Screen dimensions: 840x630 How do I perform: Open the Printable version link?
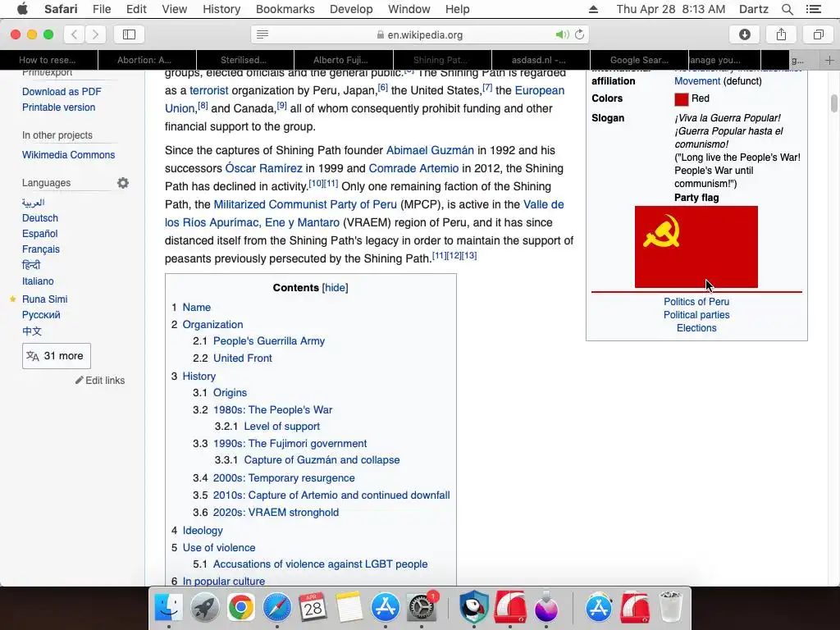point(58,107)
